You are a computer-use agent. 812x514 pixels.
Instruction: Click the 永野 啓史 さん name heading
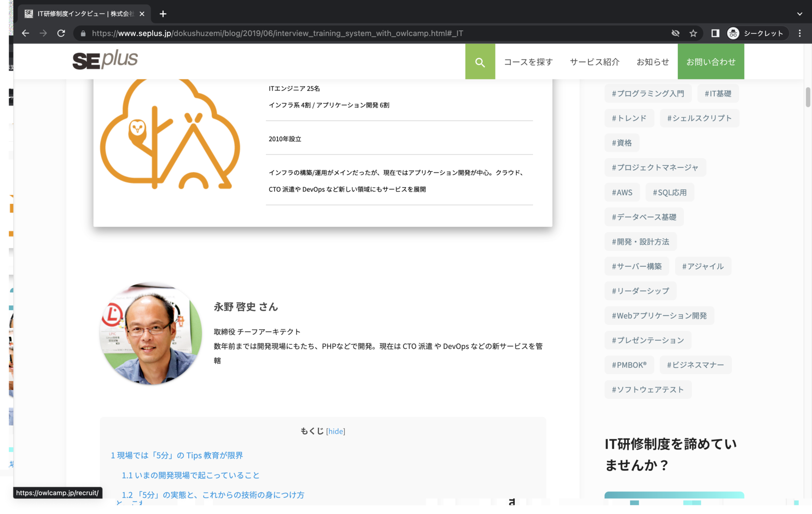[246, 307]
